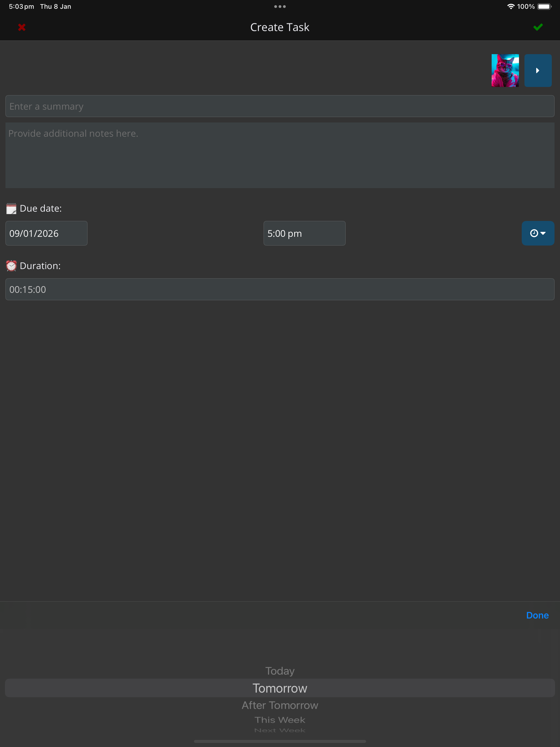The width and height of the screenshot is (560, 747).
Task: Click the calendar icon beside Due date
Action: coord(11,209)
